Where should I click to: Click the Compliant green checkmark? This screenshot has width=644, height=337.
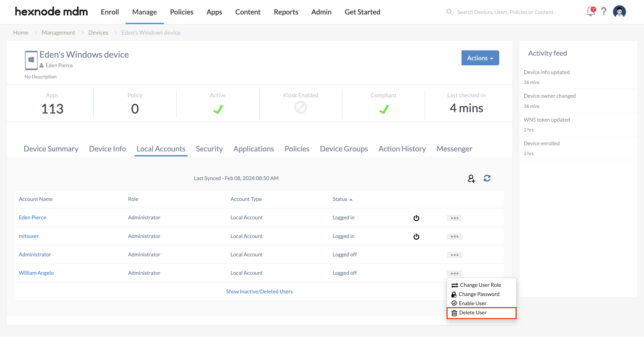pos(384,109)
